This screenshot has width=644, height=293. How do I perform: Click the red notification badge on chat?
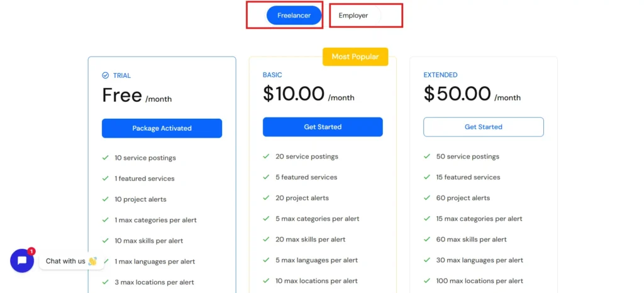31,251
